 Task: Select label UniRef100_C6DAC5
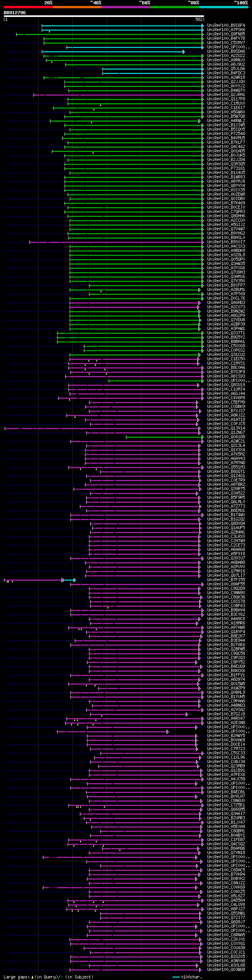226,870
